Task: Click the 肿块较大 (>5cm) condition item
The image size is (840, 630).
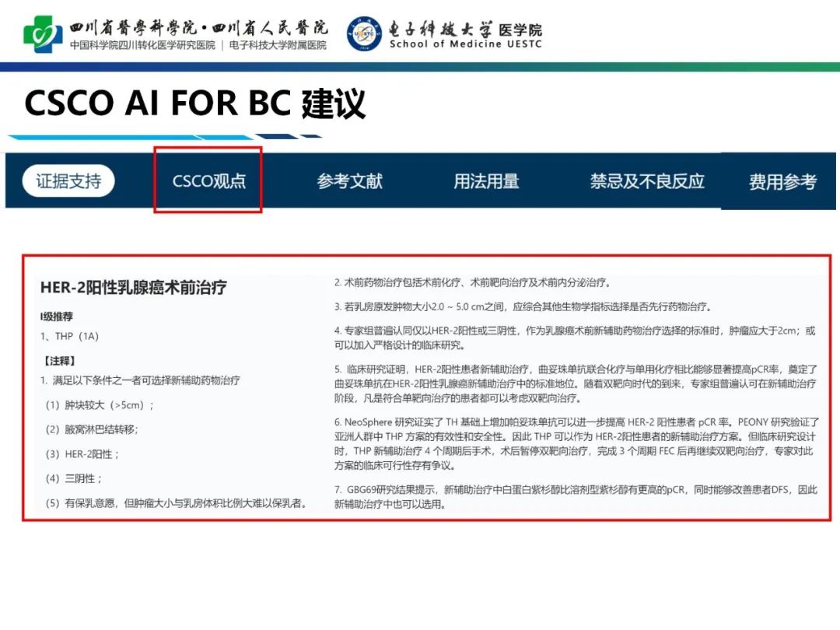Action: pos(99,404)
